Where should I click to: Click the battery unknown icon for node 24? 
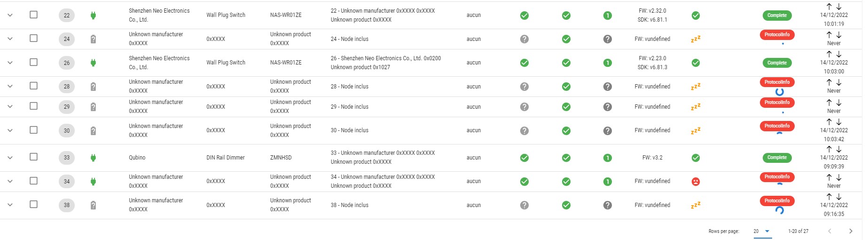coord(93,39)
